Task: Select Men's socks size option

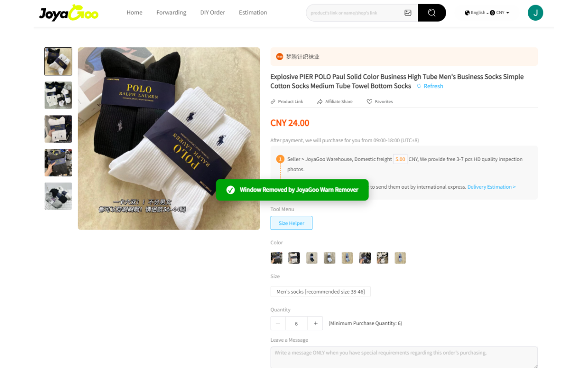Action: click(321, 292)
